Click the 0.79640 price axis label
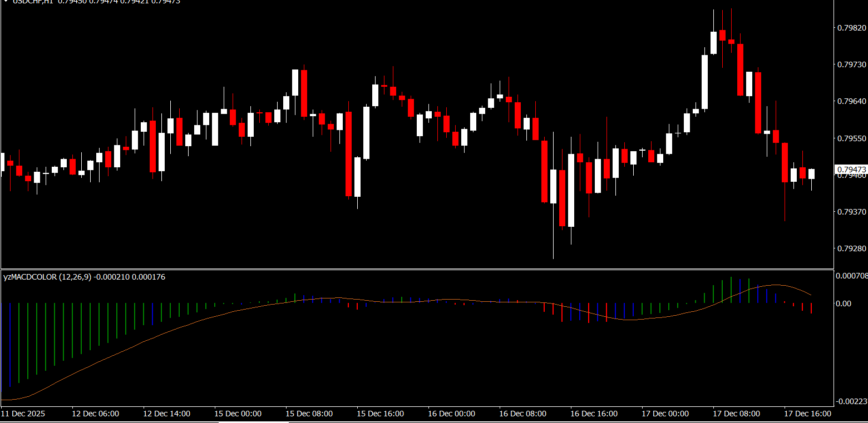Viewport: 868px width, 423px height. tap(851, 101)
